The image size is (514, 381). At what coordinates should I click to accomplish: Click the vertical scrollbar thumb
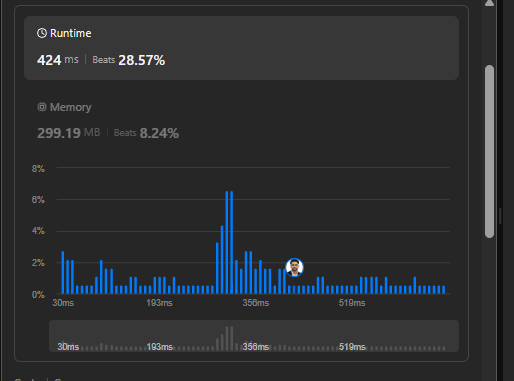(489, 152)
